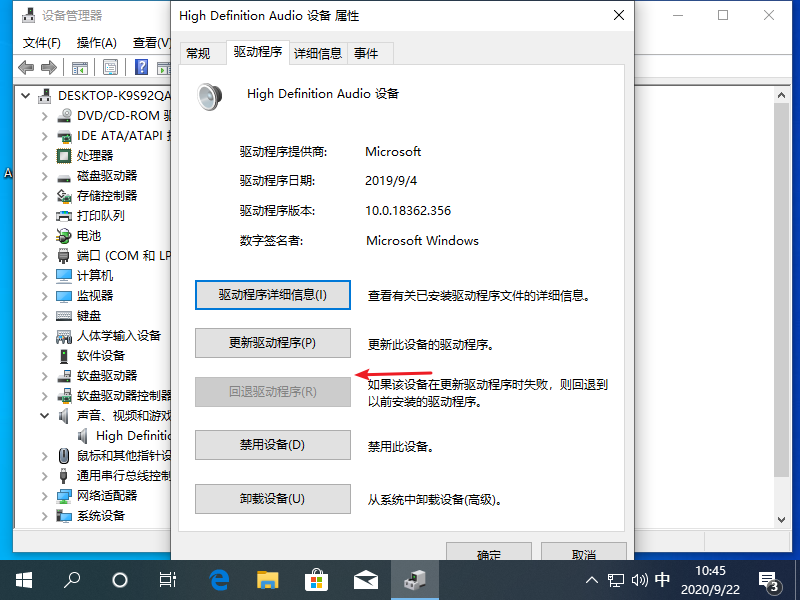Select 软盘驱动器 in device tree
This screenshot has height=600, width=800.
tap(107, 376)
